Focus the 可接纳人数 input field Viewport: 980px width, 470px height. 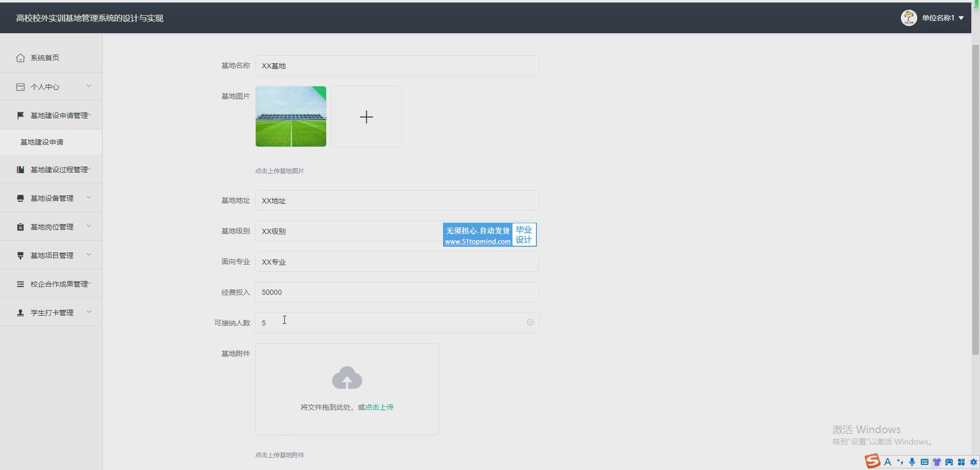[397, 323]
